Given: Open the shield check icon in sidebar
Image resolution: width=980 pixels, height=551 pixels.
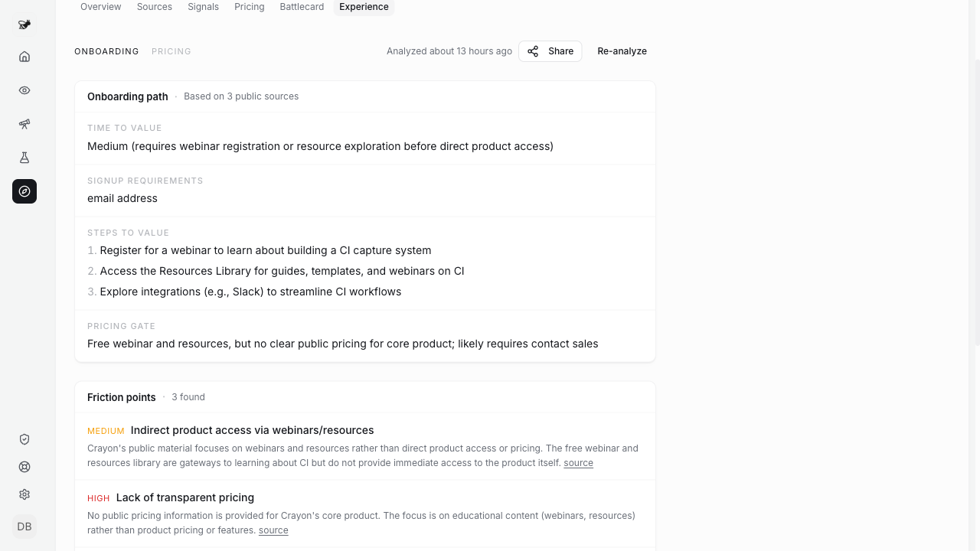Looking at the screenshot, I should (24, 439).
